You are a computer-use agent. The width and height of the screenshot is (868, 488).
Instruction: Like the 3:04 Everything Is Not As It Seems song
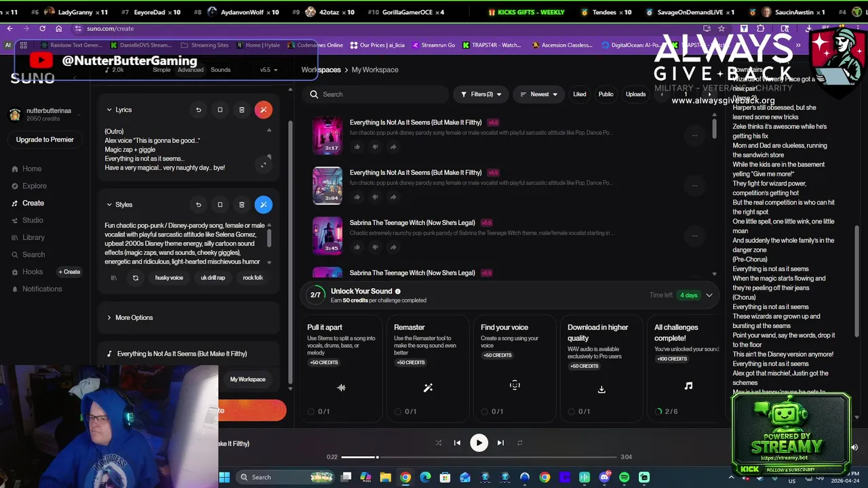(x=357, y=197)
